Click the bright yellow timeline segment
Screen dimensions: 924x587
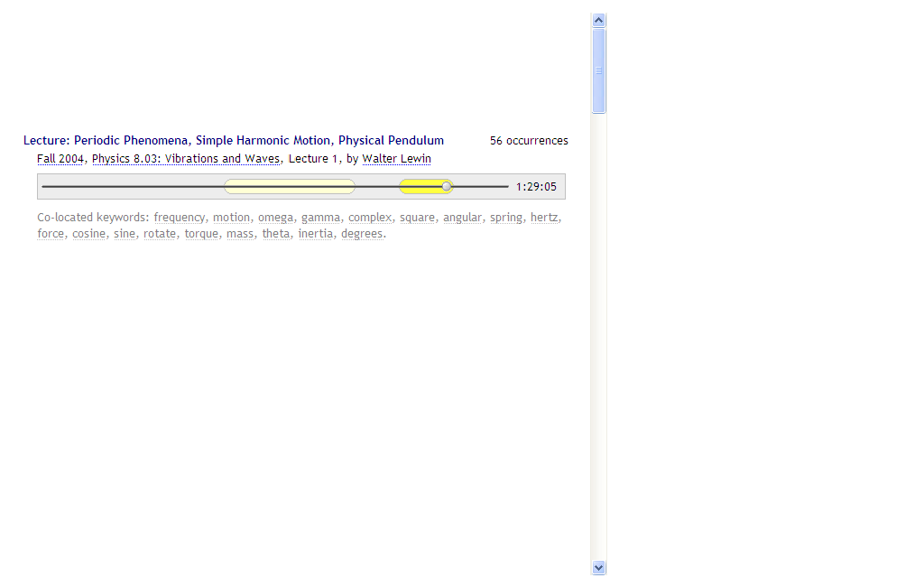pos(420,187)
